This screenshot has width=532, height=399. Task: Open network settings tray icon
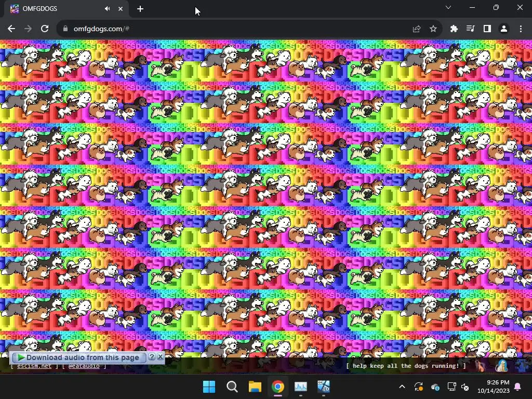pos(451,387)
